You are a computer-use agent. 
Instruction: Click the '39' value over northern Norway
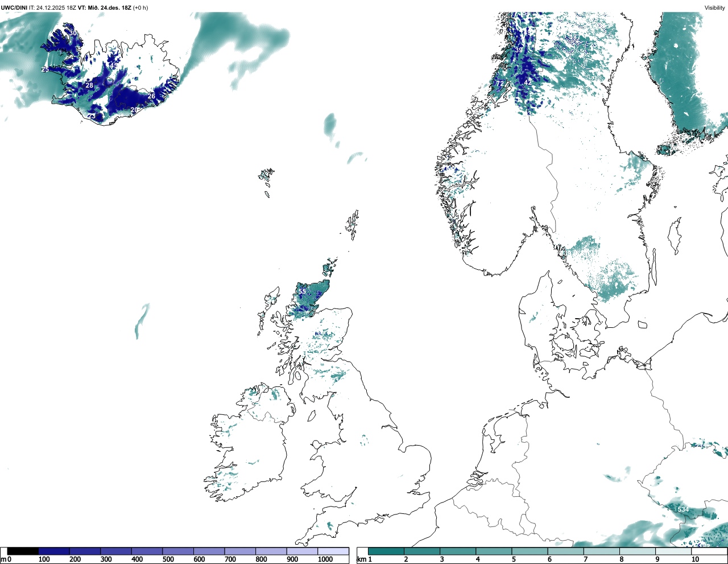[x=518, y=50]
